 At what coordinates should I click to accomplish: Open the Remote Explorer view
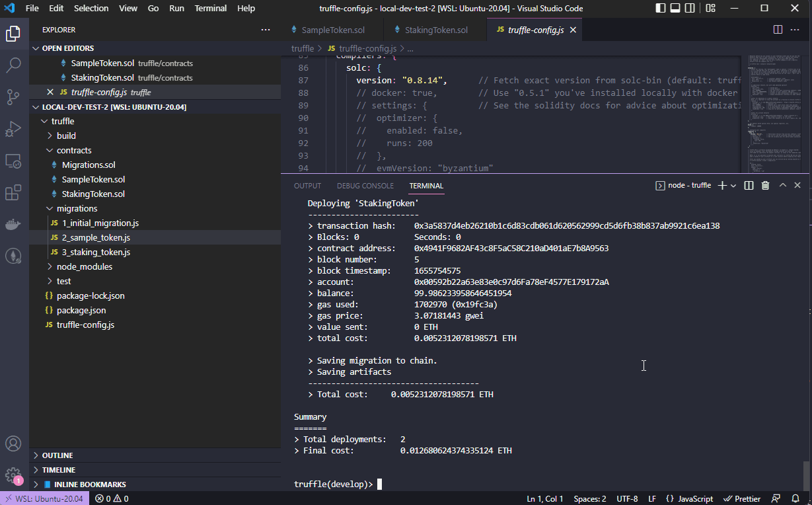[x=14, y=161]
